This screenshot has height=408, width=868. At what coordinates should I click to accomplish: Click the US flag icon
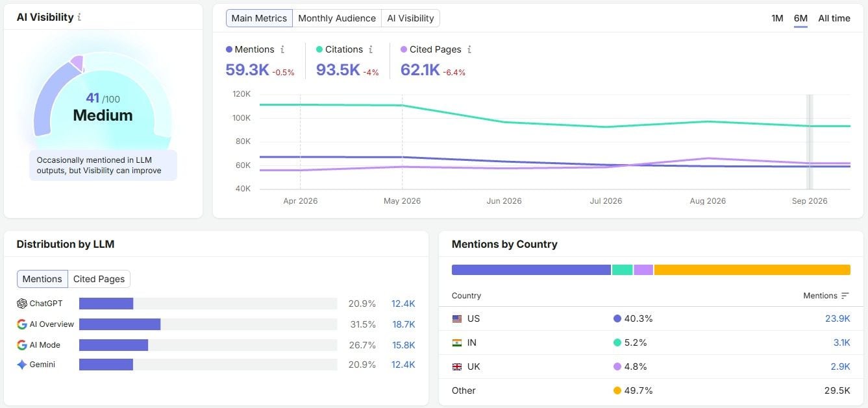[x=457, y=318]
